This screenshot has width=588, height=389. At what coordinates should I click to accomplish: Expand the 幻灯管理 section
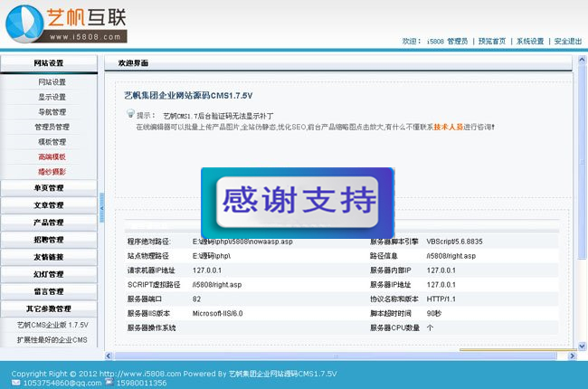pyautogui.click(x=49, y=274)
